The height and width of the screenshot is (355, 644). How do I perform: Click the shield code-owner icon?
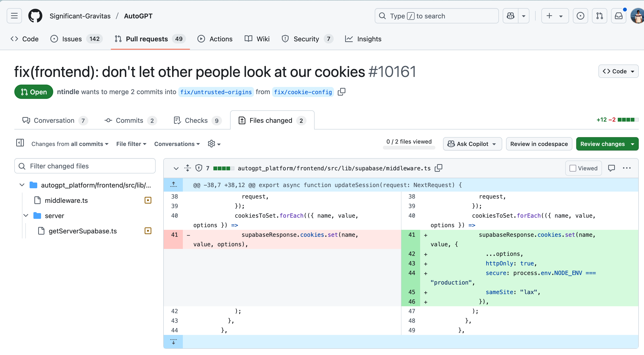(199, 168)
